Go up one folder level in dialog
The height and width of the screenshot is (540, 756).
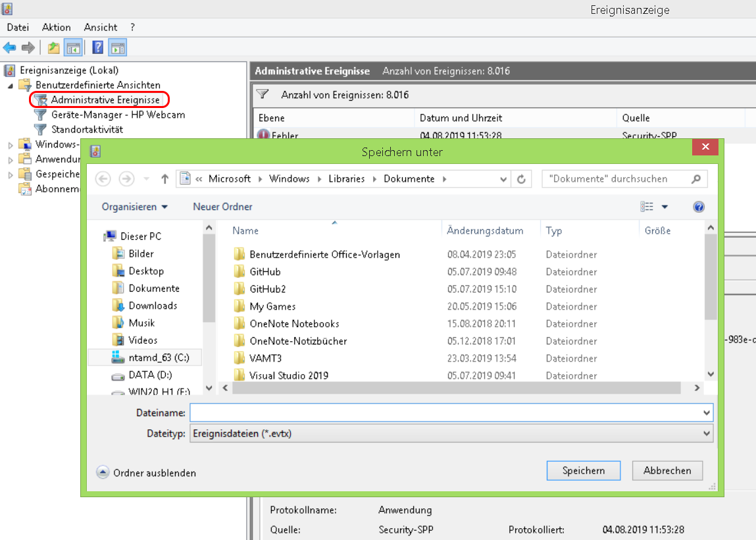pos(165,179)
